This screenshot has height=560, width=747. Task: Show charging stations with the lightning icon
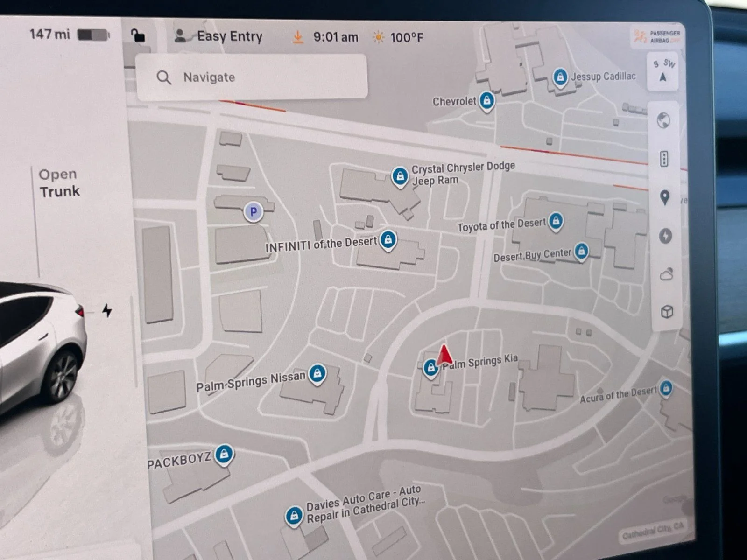point(665,236)
